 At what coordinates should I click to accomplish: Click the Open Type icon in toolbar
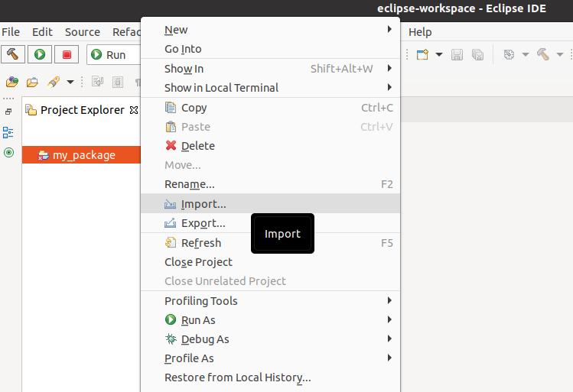pyautogui.click(x=12, y=82)
